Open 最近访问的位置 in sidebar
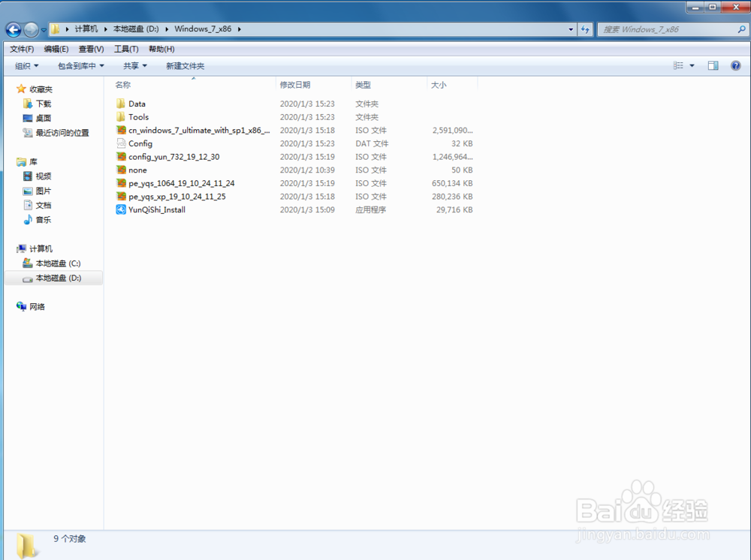The width and height of the screenshot is (751, 560). tap(62, 133)
